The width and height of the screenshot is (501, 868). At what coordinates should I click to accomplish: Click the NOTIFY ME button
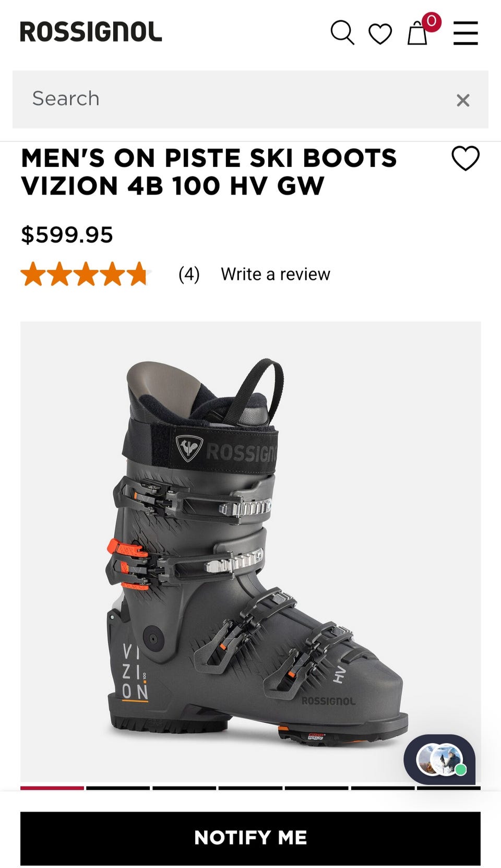250,838
